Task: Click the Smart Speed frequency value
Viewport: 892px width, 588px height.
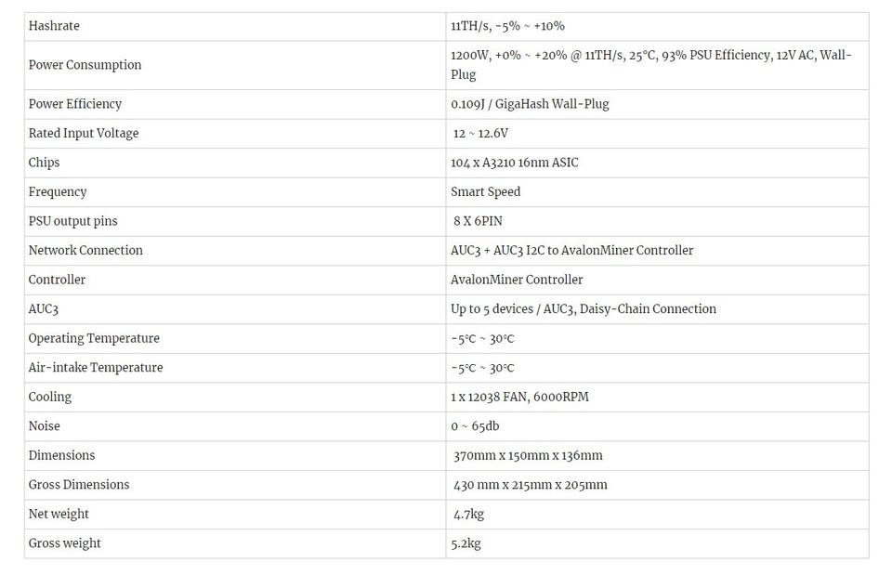Action: coord(485,191)
